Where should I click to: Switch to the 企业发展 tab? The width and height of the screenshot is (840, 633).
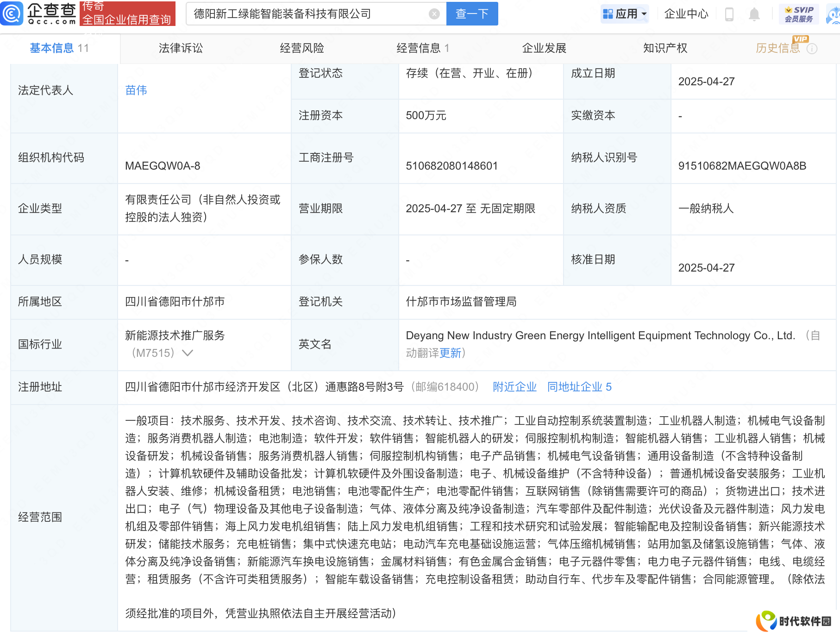pos(544,48)
